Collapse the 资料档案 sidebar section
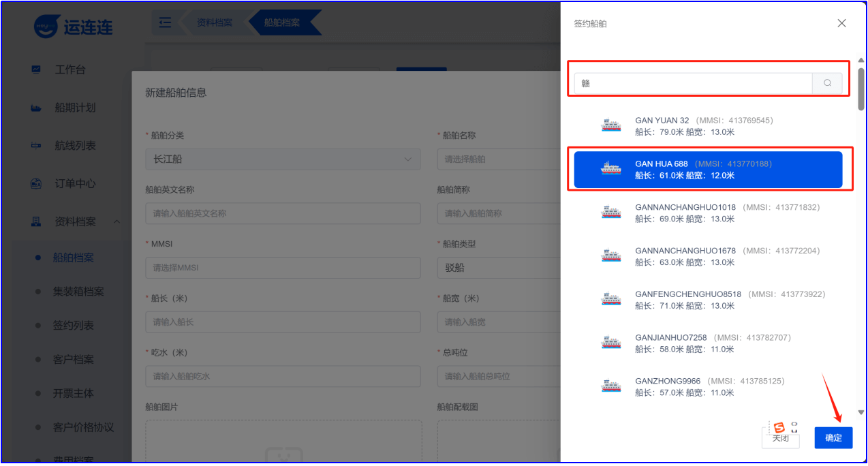 117,221
